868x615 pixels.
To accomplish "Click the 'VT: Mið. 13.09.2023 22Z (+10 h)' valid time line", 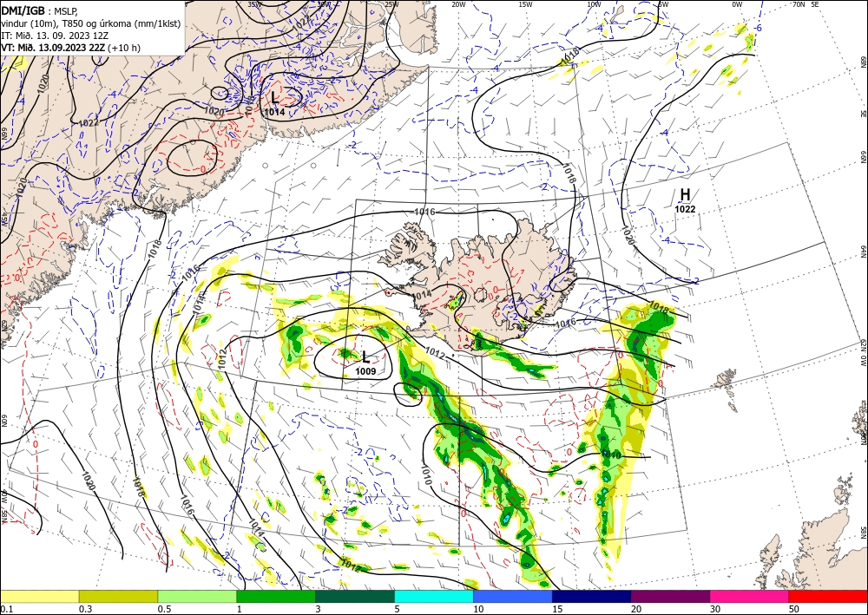I will pyautogui.click(x=71, y=48).
